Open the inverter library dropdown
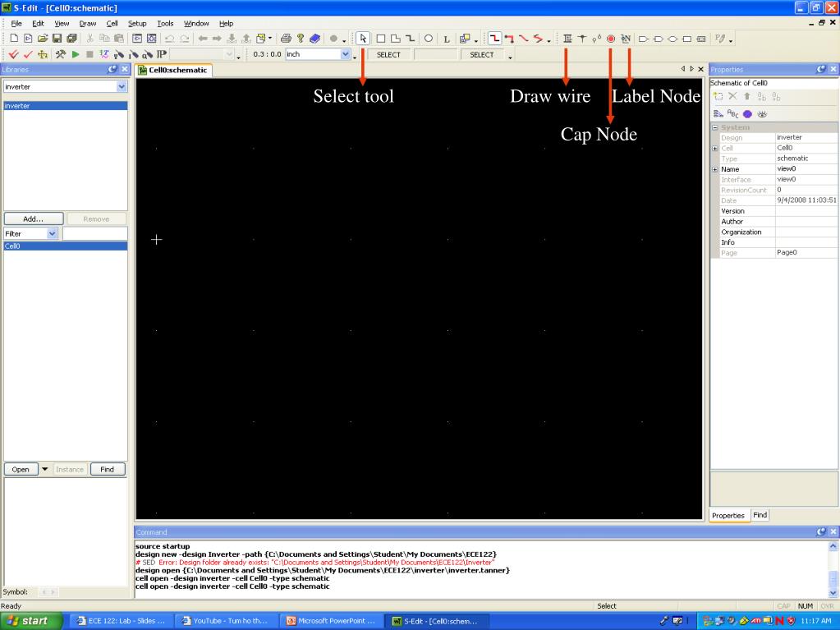Viewport: 840px width, 630px height. click(122, 86)
